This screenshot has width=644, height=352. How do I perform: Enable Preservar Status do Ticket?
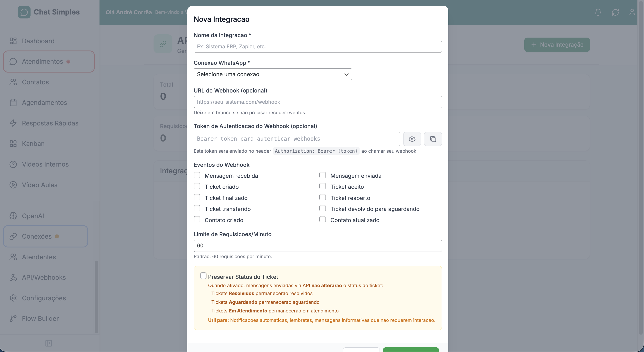[203, 276]
